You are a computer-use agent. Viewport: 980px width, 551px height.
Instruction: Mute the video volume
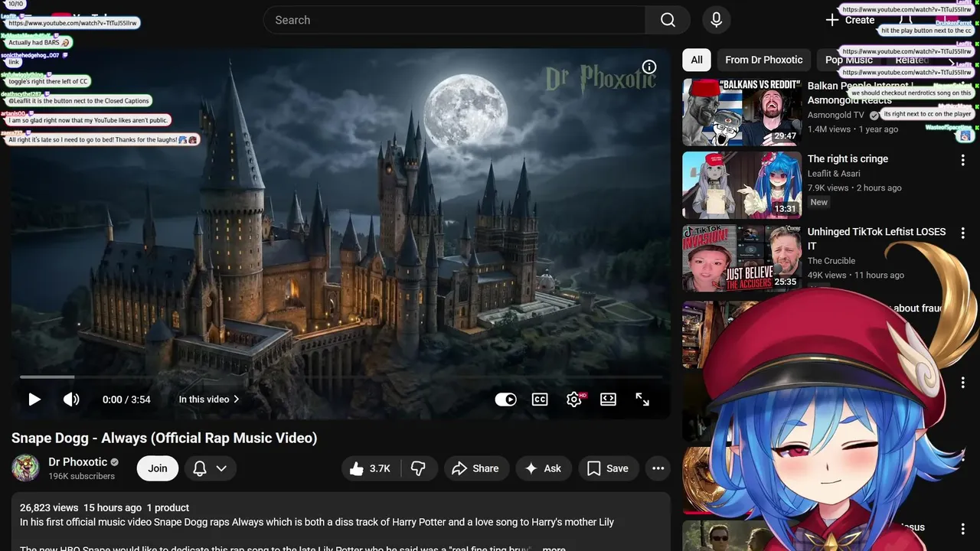click(71, 399)
